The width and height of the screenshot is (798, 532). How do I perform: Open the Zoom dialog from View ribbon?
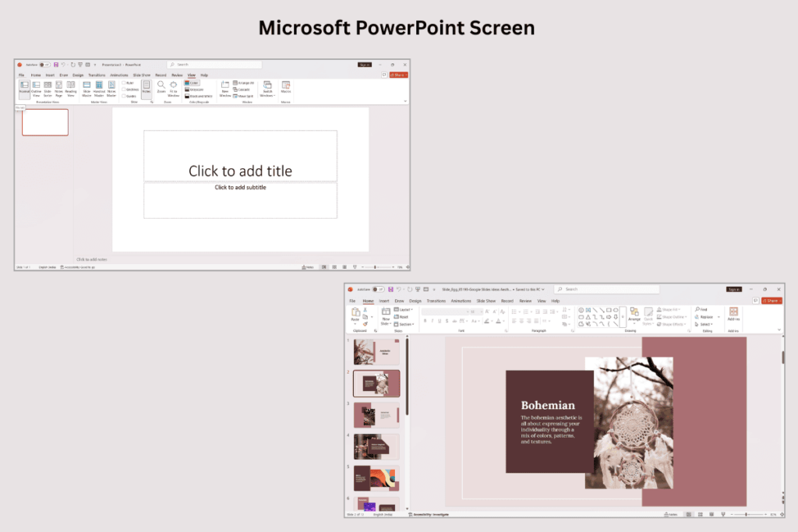161,87
